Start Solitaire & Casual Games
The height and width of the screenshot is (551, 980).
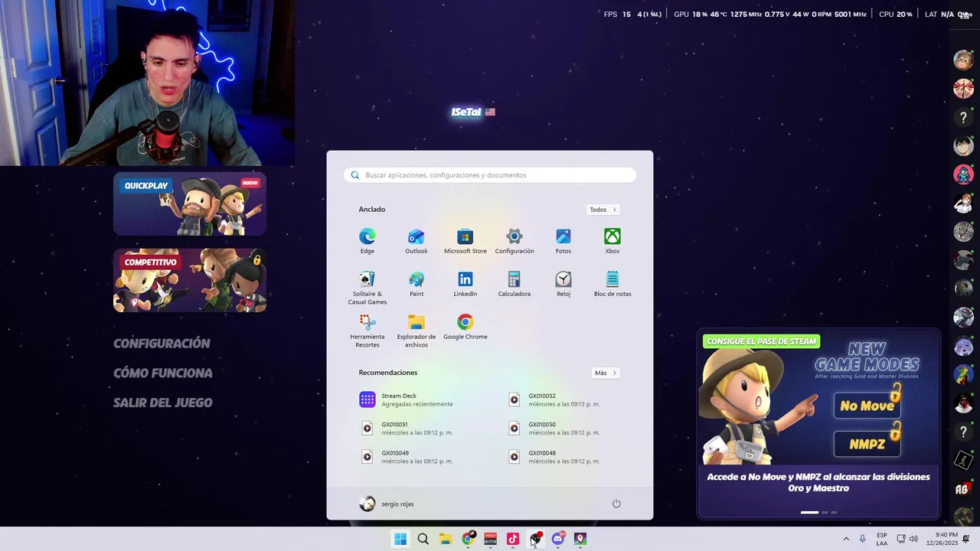[367, 288]
